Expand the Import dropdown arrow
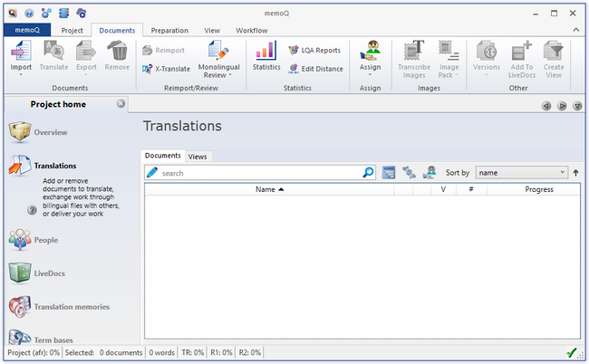The image size is (589, 364). (21, 74)
